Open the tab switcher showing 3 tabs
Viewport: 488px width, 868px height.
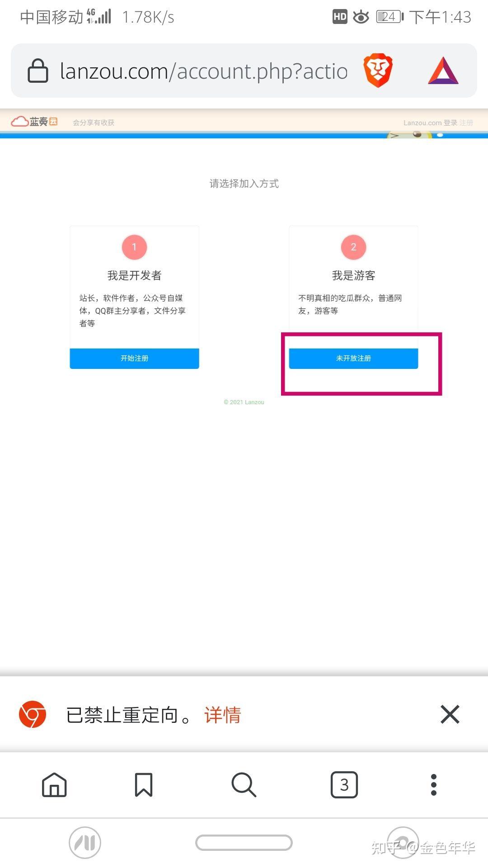coord(344,785)
